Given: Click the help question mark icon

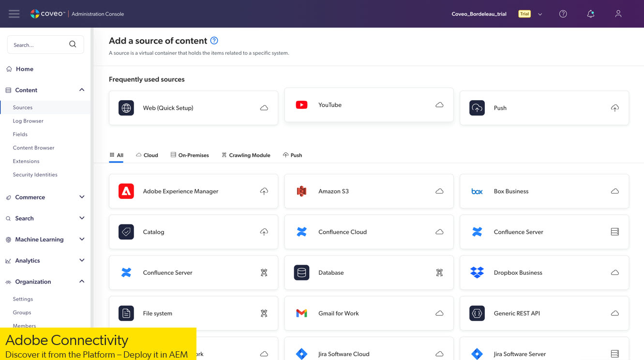Looking at the screenshot, I should [563, 14].
